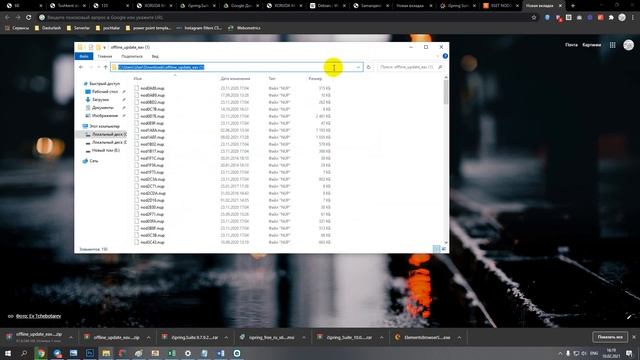Open taskbar search
This screenshot has height=360, width=640.
[24, 353]
